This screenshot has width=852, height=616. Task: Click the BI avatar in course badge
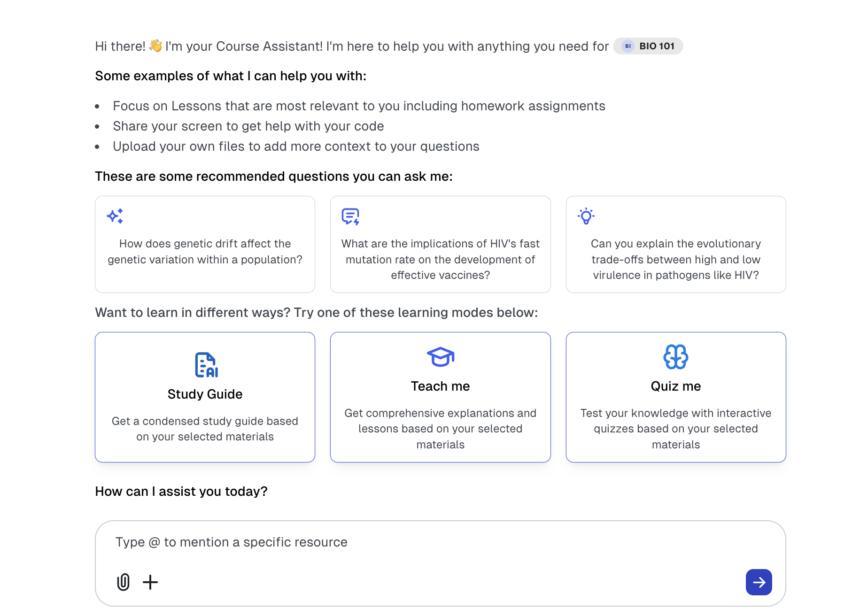click(627, 46)
